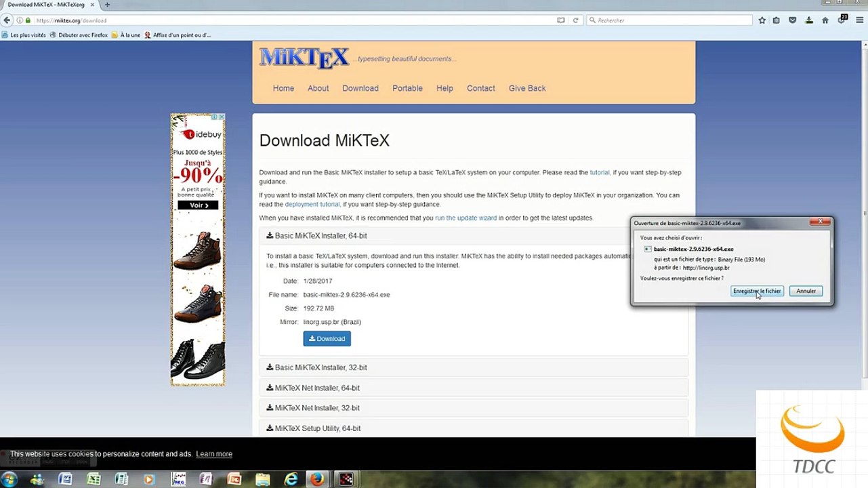
Task: Click the mirror text linorg.usp.br (Brazil)
Action: (332, 322)
